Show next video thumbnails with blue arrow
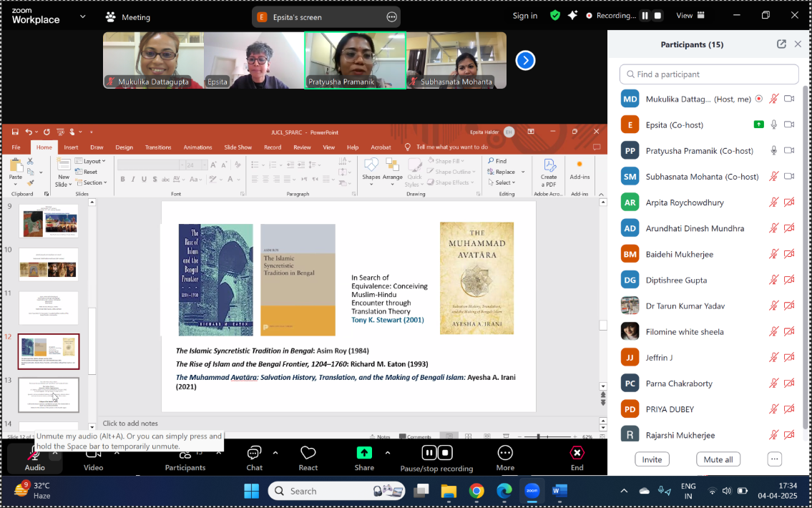This screenshot has height=508, width=812. [525, 61]
